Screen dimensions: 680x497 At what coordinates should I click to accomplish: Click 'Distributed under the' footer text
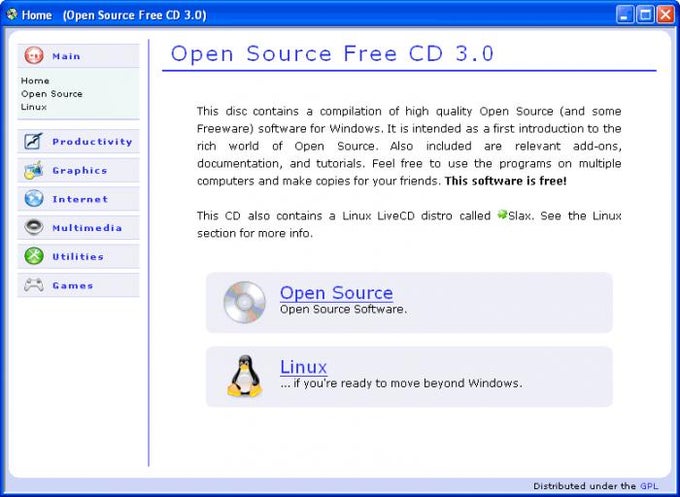585,486
